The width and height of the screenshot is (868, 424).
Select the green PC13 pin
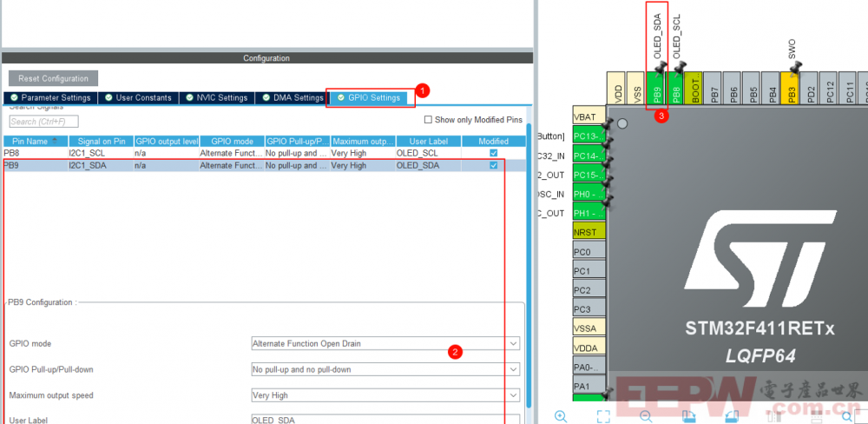tap(589, 136)
